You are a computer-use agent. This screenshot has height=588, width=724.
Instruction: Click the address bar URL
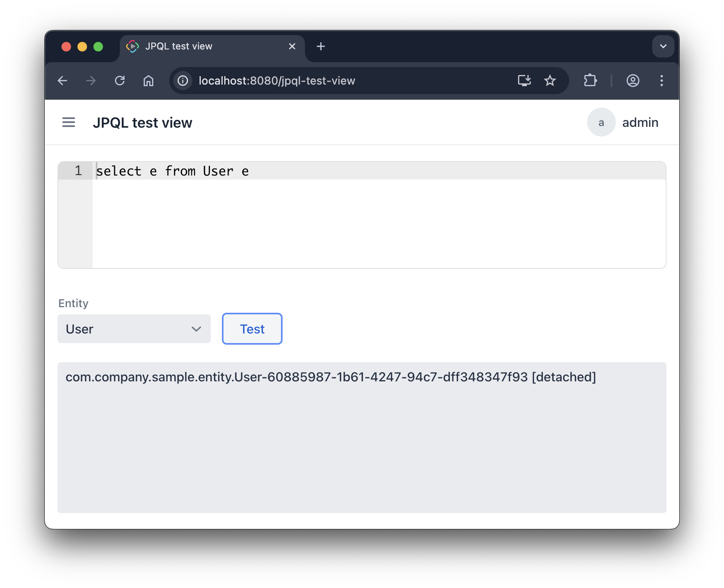point(277,81)
